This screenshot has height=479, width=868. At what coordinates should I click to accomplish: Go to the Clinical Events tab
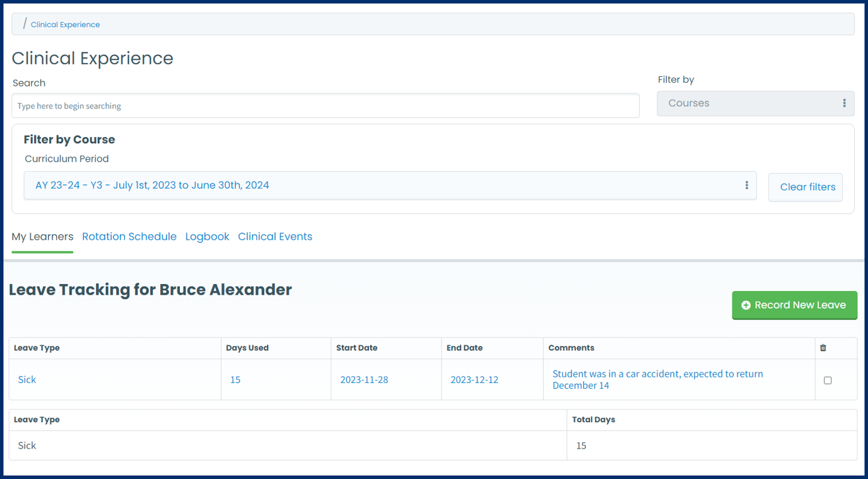click(275, 237)
